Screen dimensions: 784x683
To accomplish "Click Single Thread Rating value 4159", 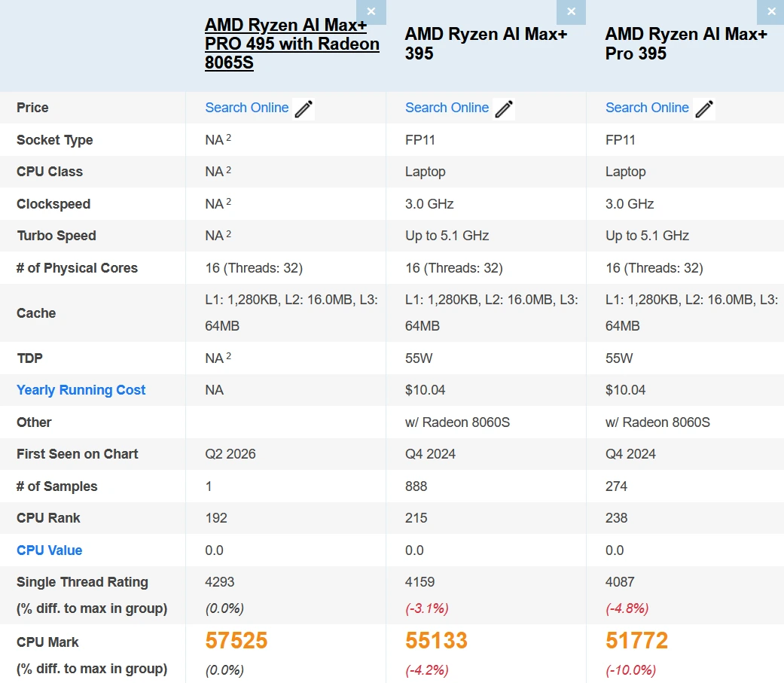I will click(420, 582).
